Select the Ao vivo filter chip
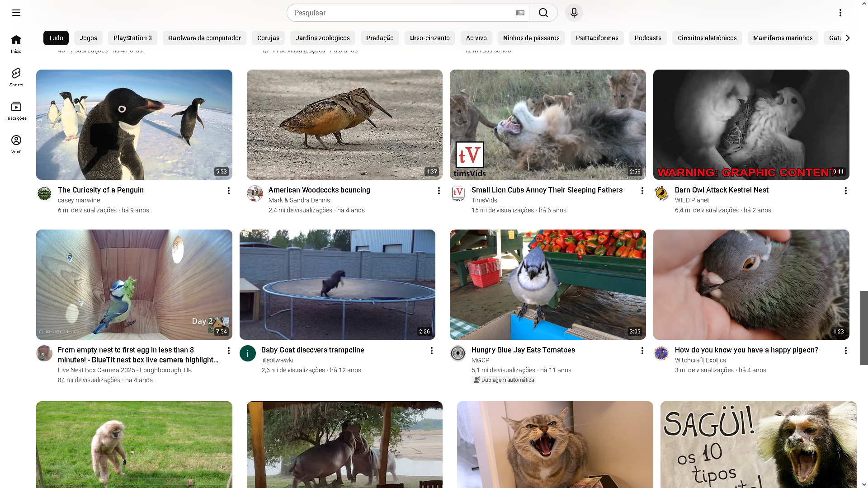 tap(476, 38)
